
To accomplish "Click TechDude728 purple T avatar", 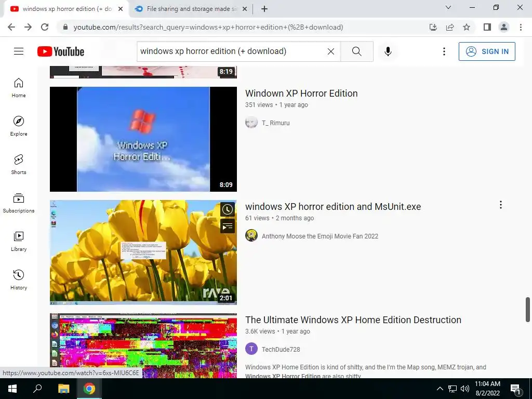I will tap(251, 349).
